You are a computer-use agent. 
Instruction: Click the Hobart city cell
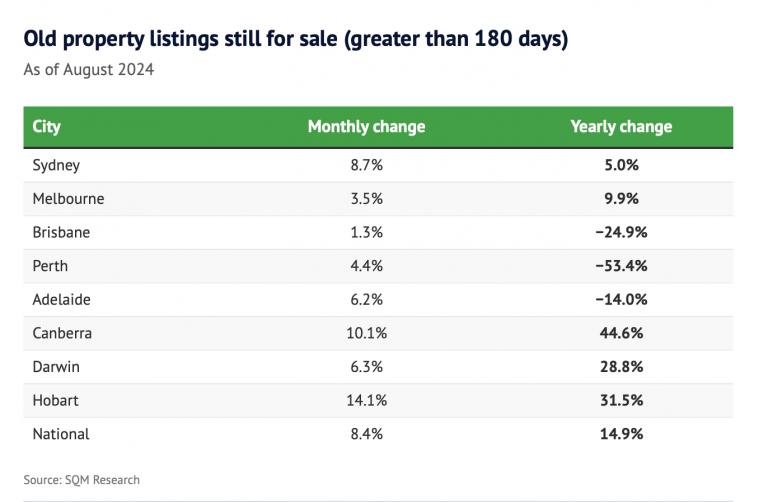55,400
